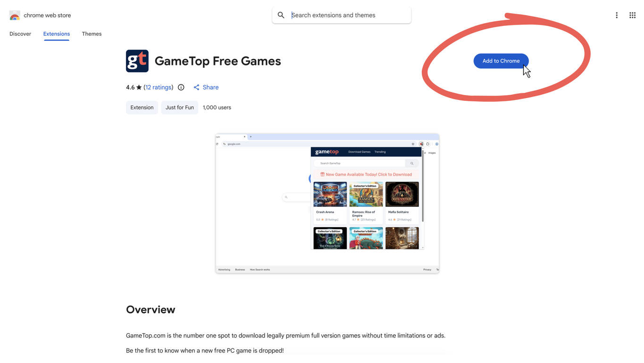Select the Just for Fun chip
The width and height of the screenshot is (644, 363).
[180, 107]
